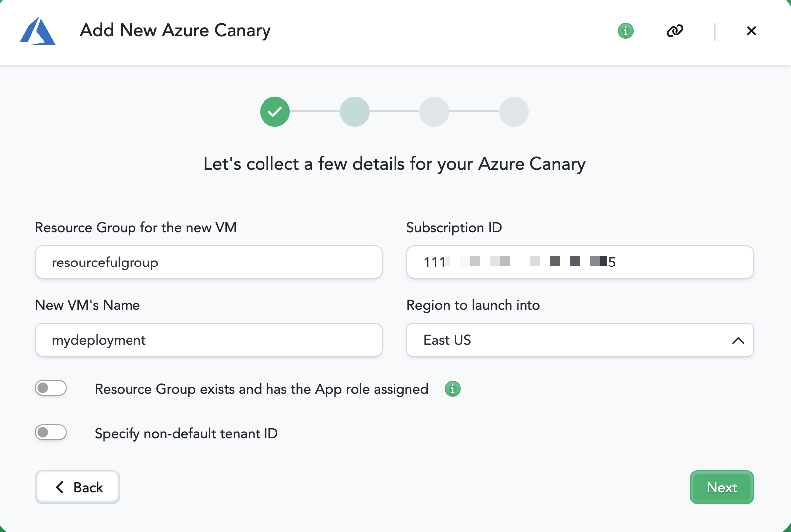This screenshot has width=791, height=532.
Task: Focus the Subscription ID field
Action: 580,262
